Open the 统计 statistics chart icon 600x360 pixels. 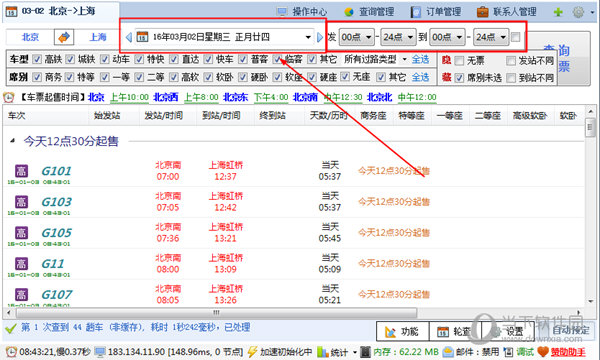click(323, 352)
